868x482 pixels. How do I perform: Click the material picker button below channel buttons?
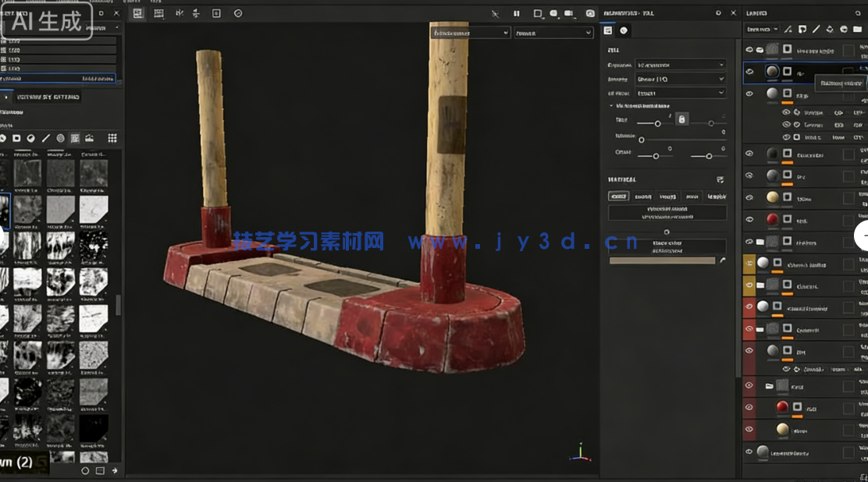point(667,212)
